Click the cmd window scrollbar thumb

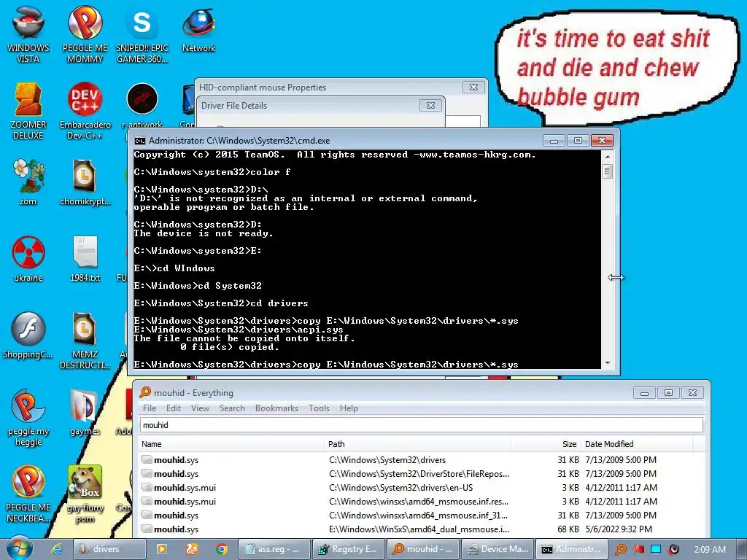click(608, 171)
